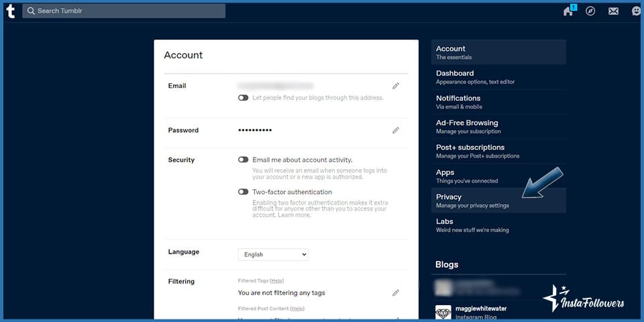Image resolution: width=644 pixels, height=322 pixels.
Task: Open the Explore compass icon
Action: click(590, 11)
